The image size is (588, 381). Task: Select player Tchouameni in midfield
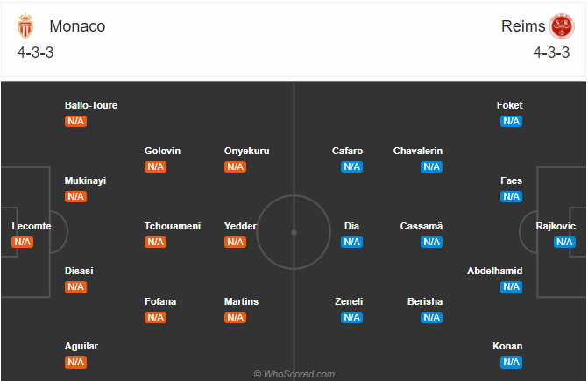pos(173,226)
